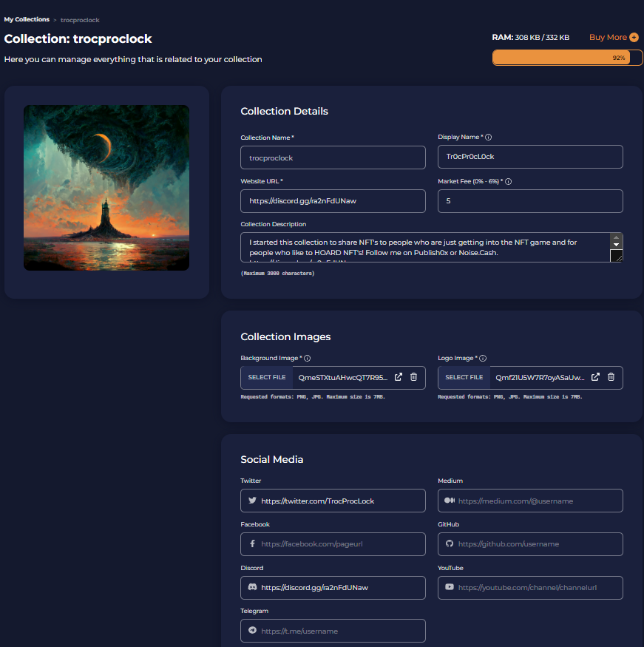Viewport: 644px width, 647px height.
Task: Click the Buy More link
Action: [x=608, y=37]
